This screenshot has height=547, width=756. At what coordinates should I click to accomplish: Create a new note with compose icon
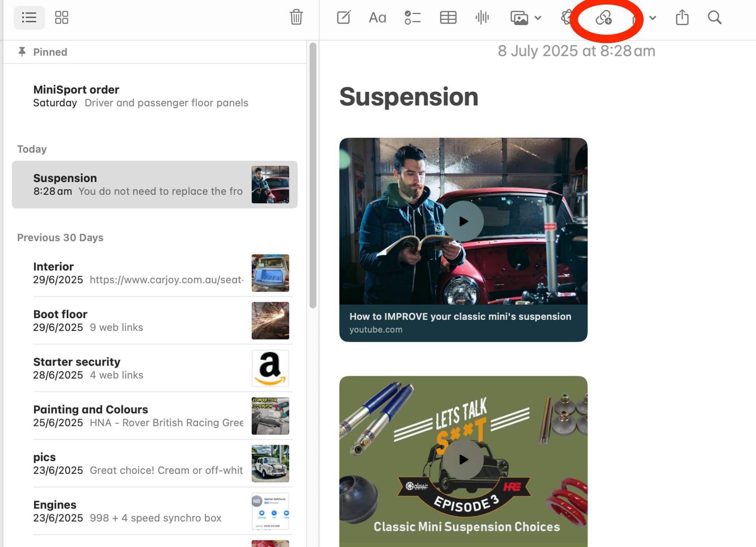343,18
